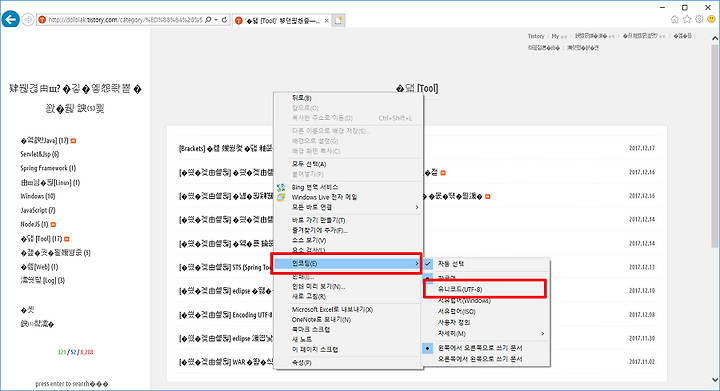Open NodeJS (1) category link
The height and width of the screenshot is (391, 720).
tap(34, 224)
